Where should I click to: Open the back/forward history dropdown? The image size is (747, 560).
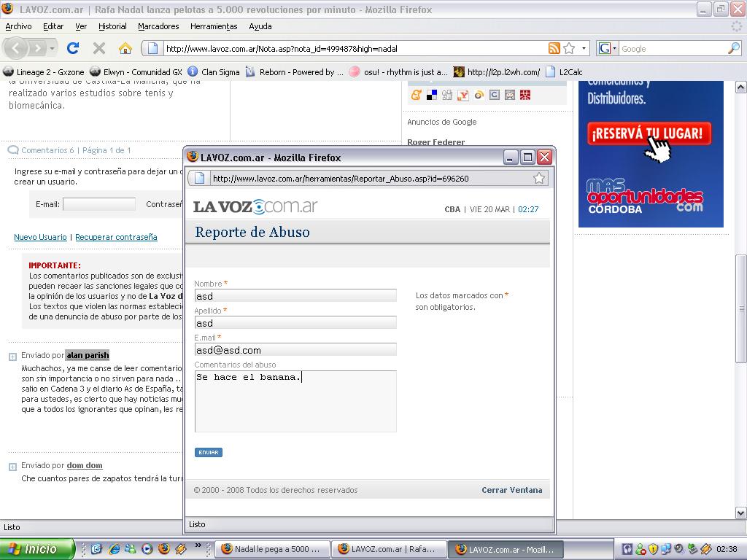pyautogui.click(x=52, y=48)
